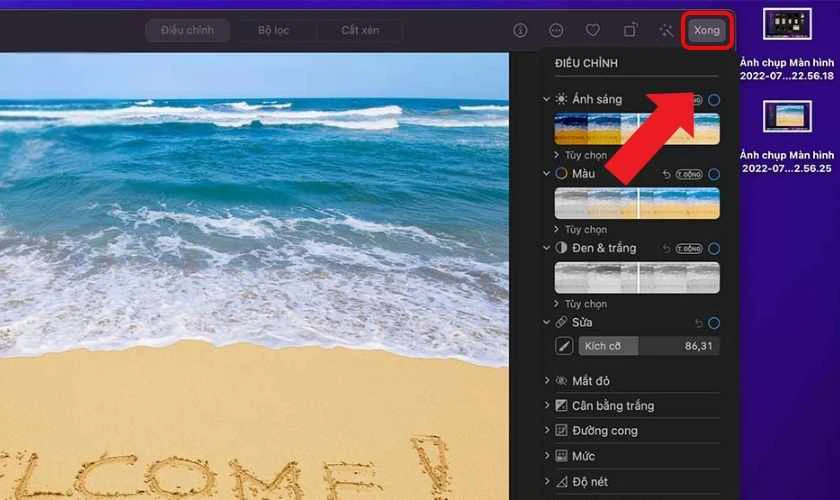Toggle the Màu adjustment circle on or off
The height and width of the screenshot is (500, 840).
tap(714, 174)
